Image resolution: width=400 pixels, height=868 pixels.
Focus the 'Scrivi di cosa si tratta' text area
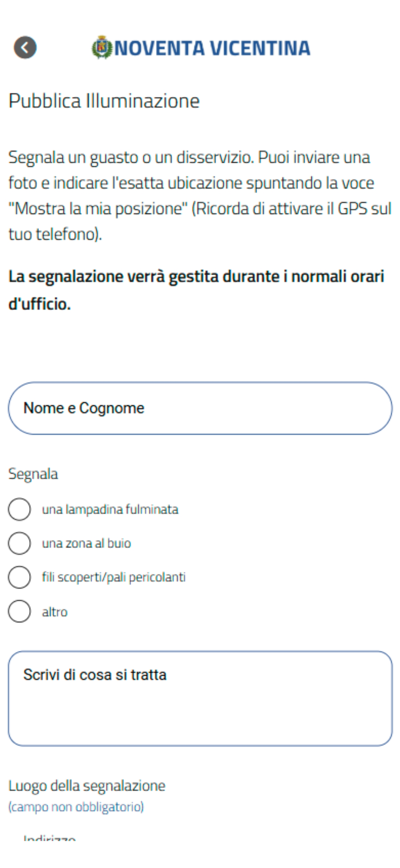point(200,698)
